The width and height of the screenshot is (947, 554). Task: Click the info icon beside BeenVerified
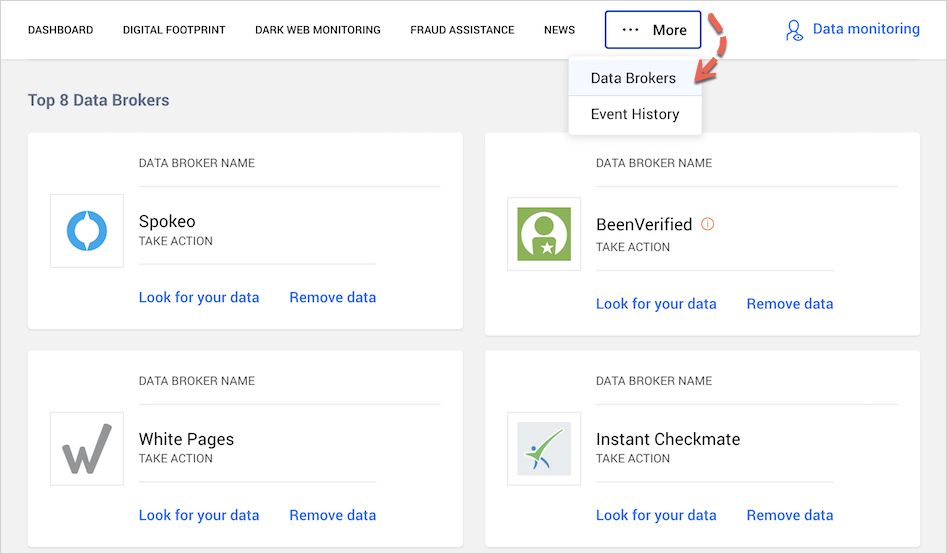click(x=707, y=224)
